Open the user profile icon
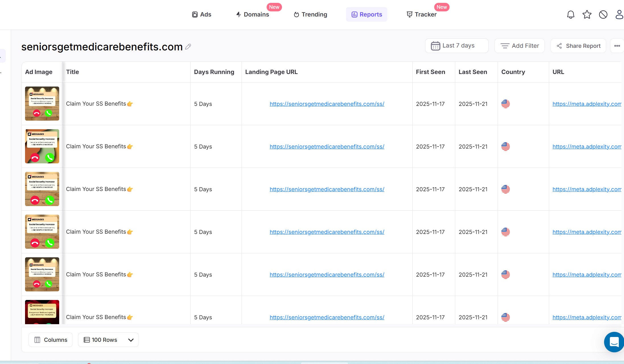 point(619,15)
